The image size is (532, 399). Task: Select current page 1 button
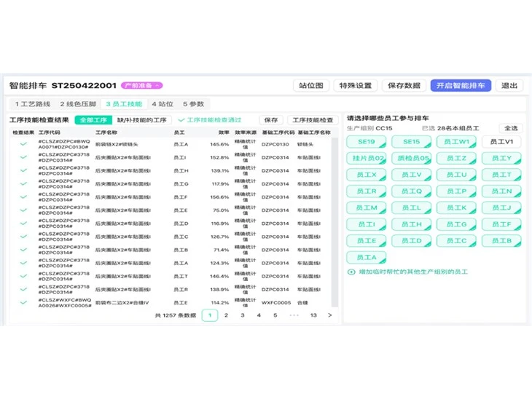point(210,315)
